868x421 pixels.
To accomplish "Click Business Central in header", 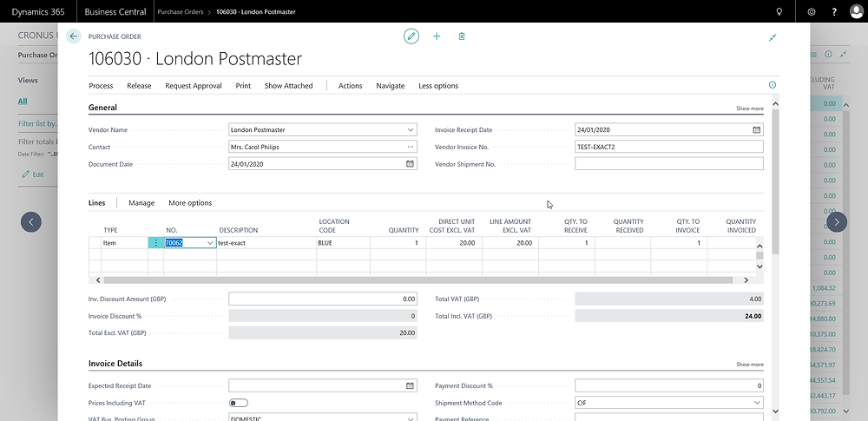I will click(115, 11).
